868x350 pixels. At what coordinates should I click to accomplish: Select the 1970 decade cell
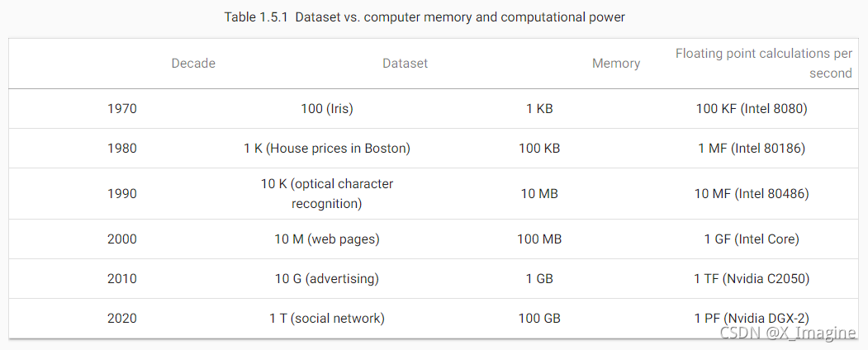click(x=122, y=109)
